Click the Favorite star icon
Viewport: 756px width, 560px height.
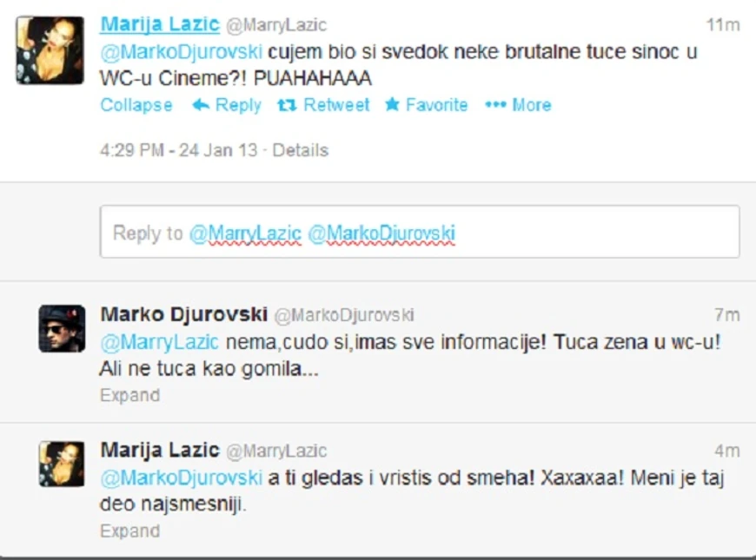pyautogui.click(x=393, y=104)
